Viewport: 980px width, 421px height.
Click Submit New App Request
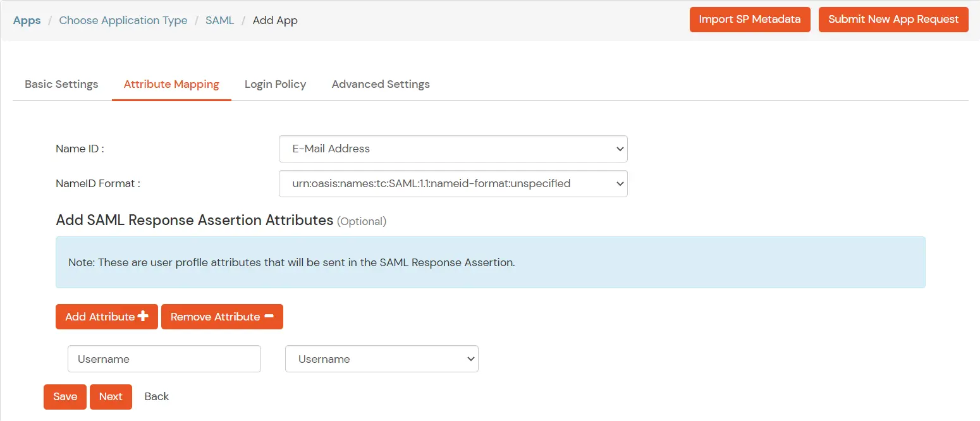(893, 19)
